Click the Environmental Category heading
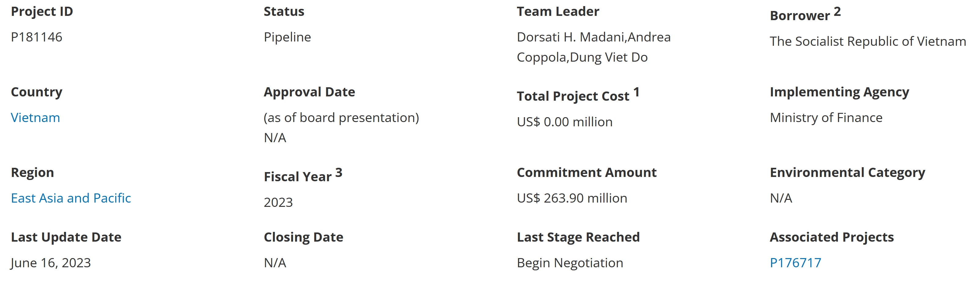Image resolution: width=980 pixels, height=288 pixels. tap(847, 172)
